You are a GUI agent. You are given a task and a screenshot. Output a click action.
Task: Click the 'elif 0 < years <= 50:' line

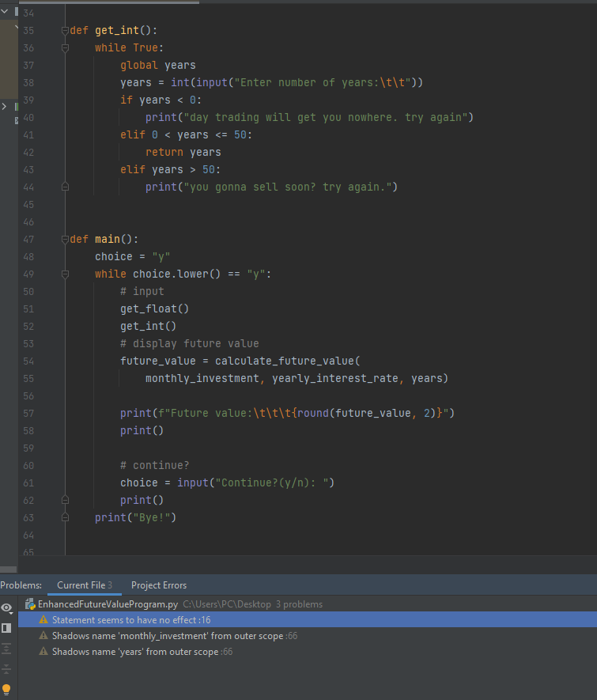pos(186,134)
